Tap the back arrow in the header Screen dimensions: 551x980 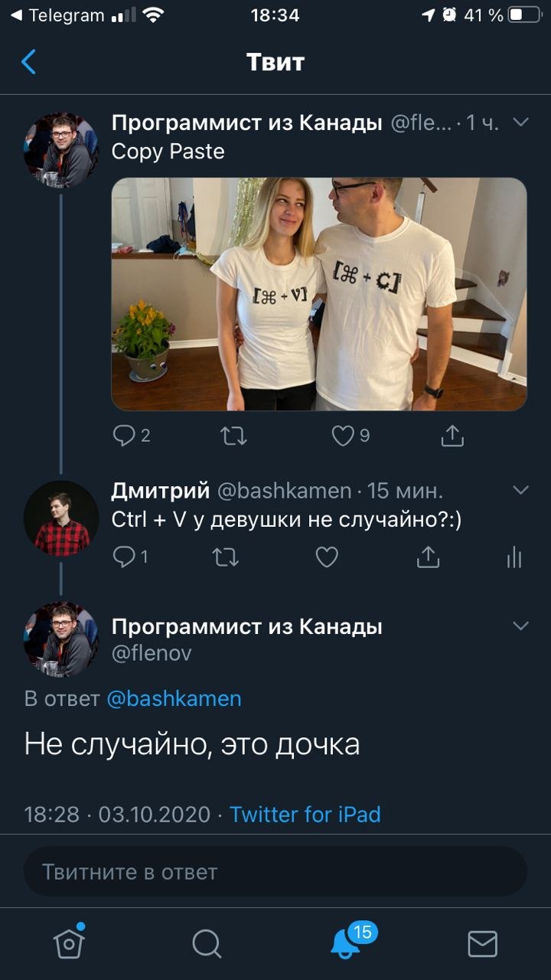pyautogui.click(x=28, y=61)
